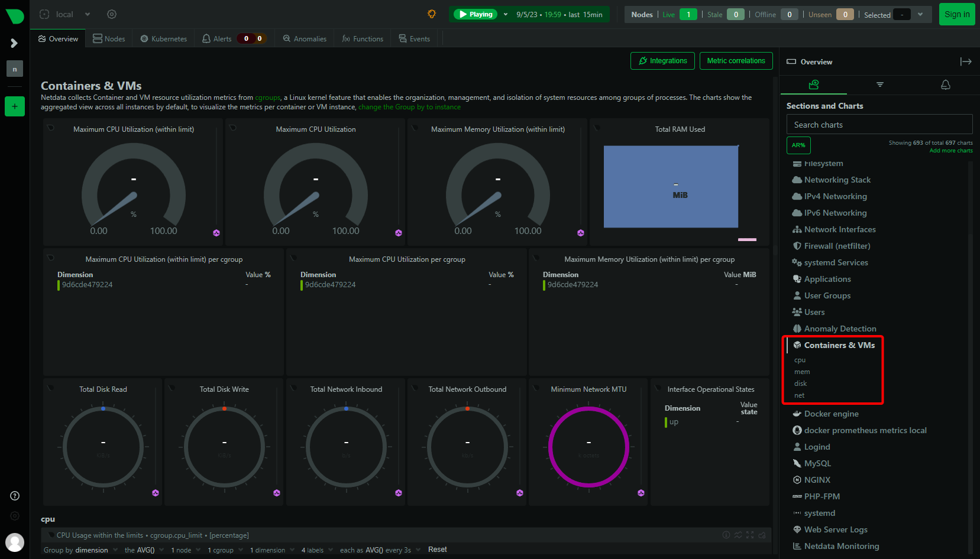Open the news bell lightbulb icon near Playing
Screen dimensions: 980x559
[x=431, y=14]
